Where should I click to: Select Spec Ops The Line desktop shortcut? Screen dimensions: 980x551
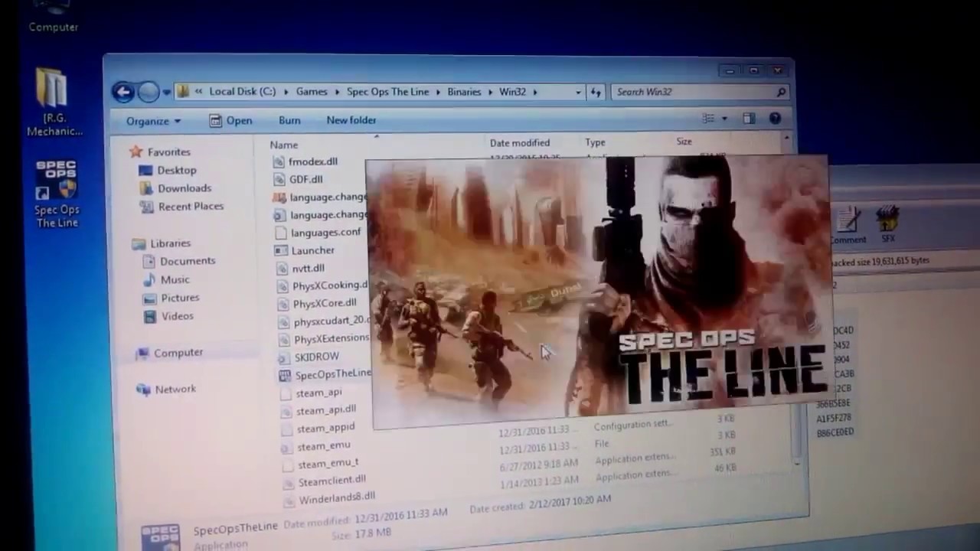(57, 194)
